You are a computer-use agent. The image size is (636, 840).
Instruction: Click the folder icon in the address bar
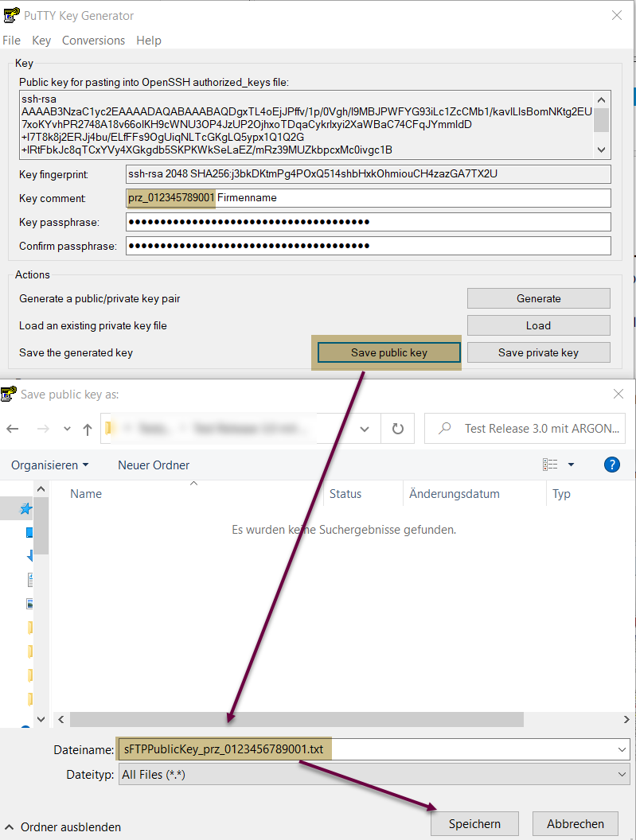108,428
